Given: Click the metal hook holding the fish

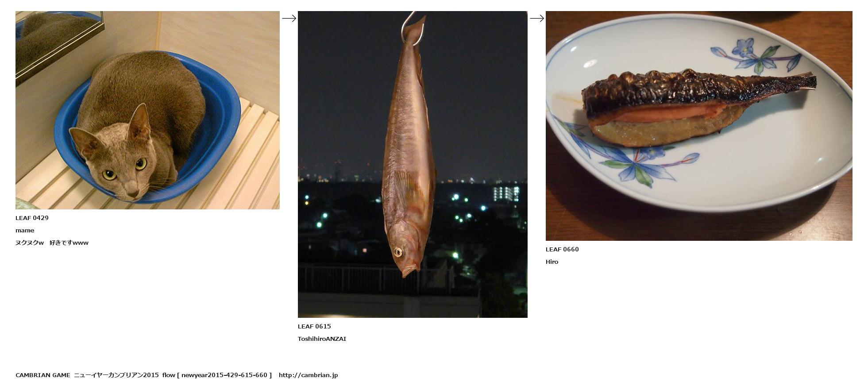Looking at the screenshot, I should (412, 27).
